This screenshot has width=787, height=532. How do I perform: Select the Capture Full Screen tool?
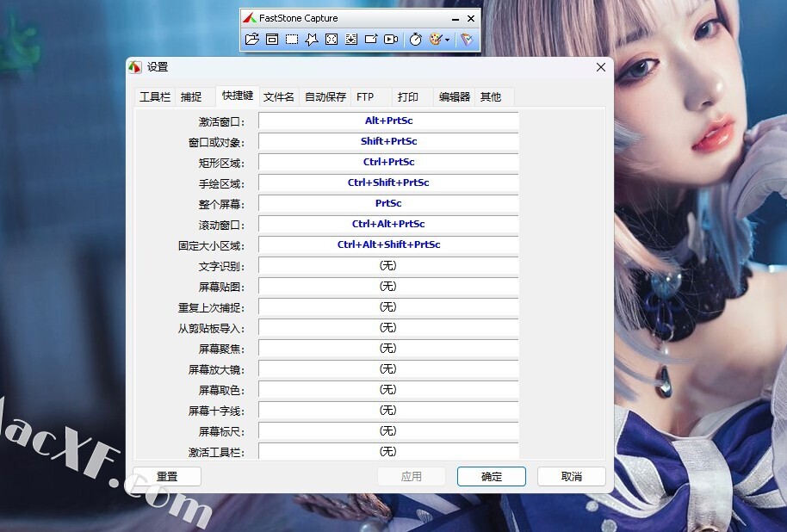(332, 39)
